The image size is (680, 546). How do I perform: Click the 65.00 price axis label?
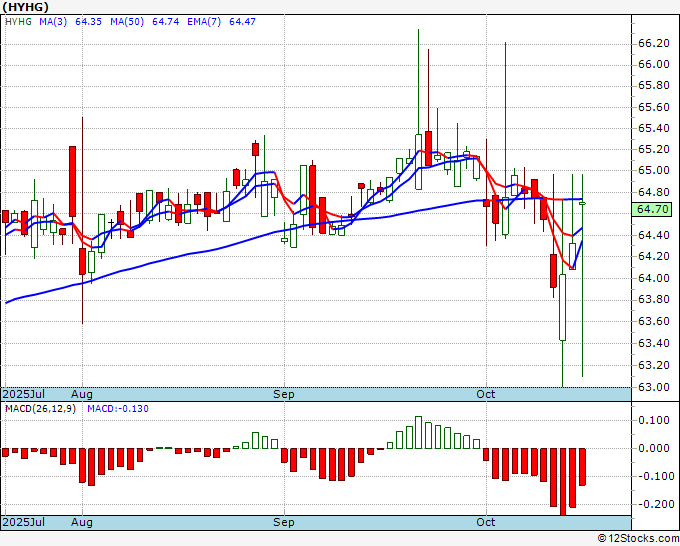click(654, 170)
